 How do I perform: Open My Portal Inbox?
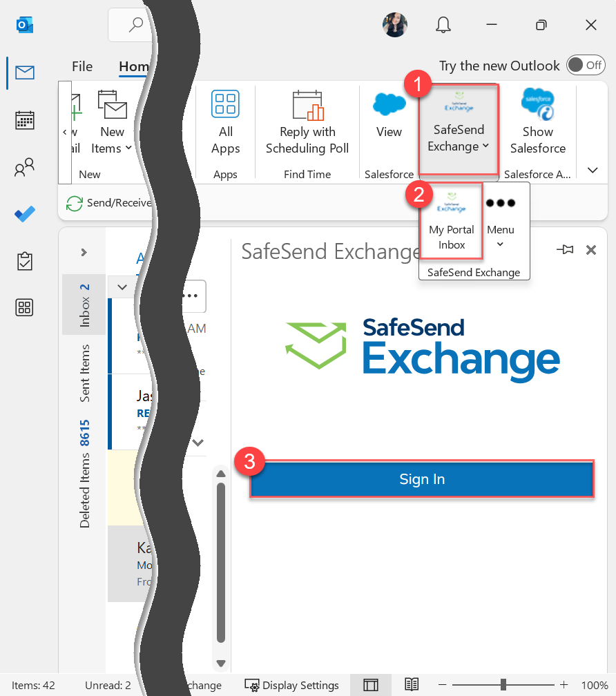coord(451,221)
